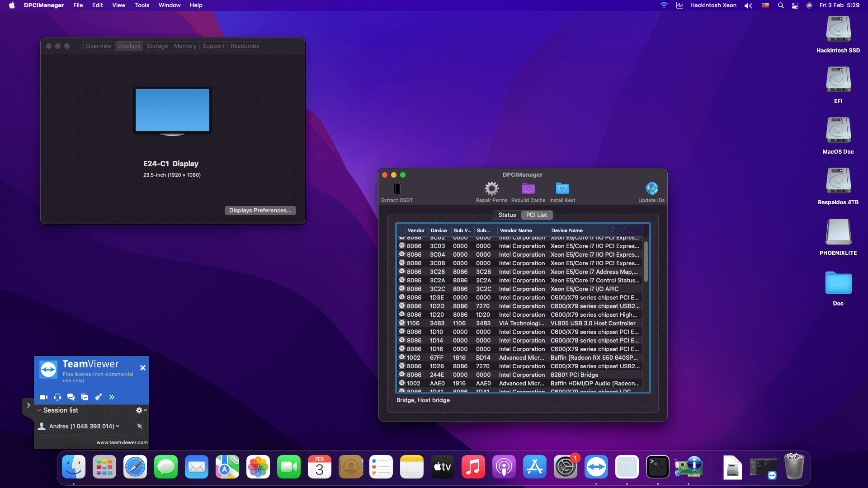Viewport: 868px width, 488px height.
Task: Open Safari from the Dock
Action: 135,467
